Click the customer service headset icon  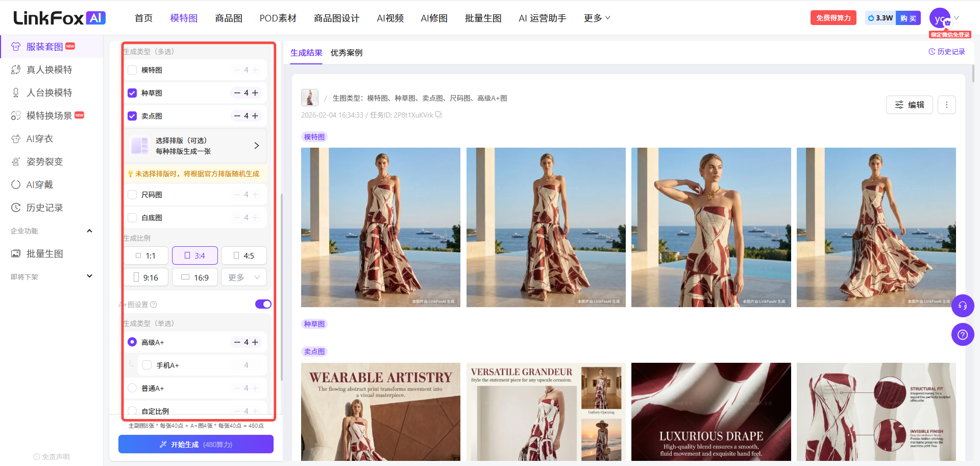[963, 306]
